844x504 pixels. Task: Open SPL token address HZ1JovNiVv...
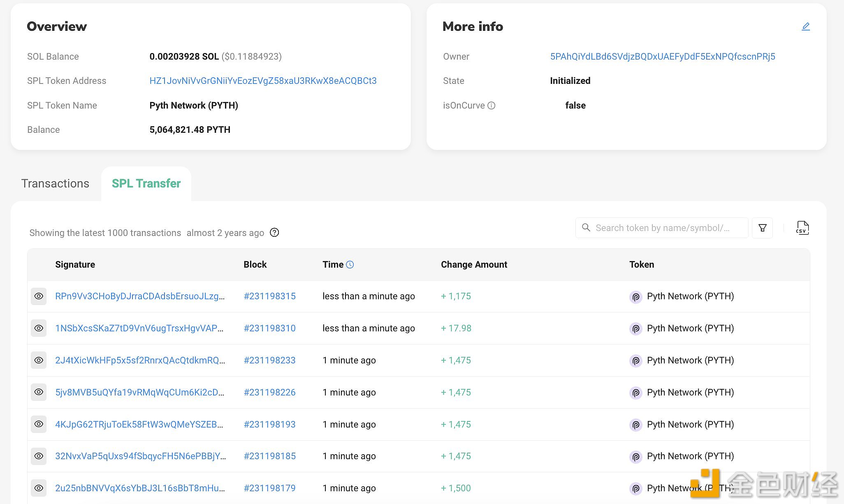(x=263, y=81)
